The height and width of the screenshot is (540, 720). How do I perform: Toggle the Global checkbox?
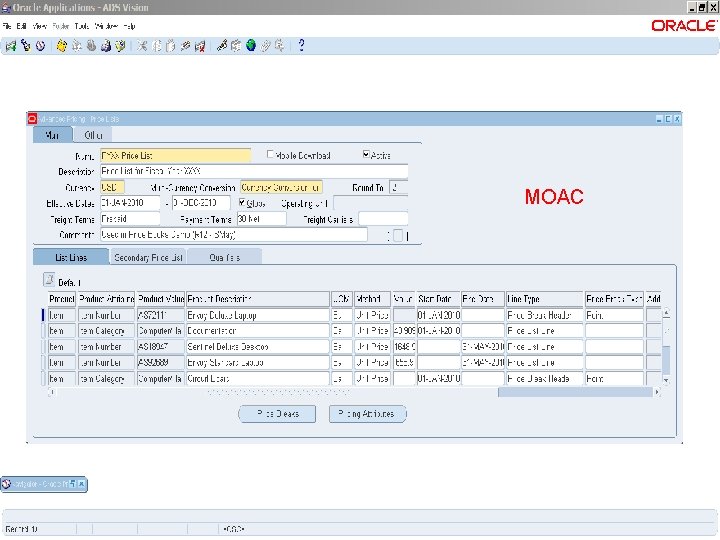pos(242,202)
